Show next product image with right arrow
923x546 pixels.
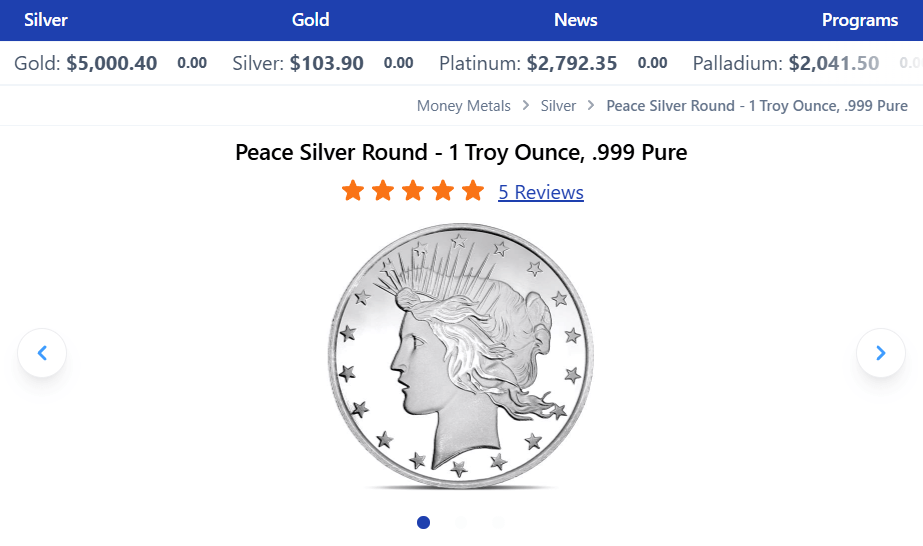(x=880, y=353)
